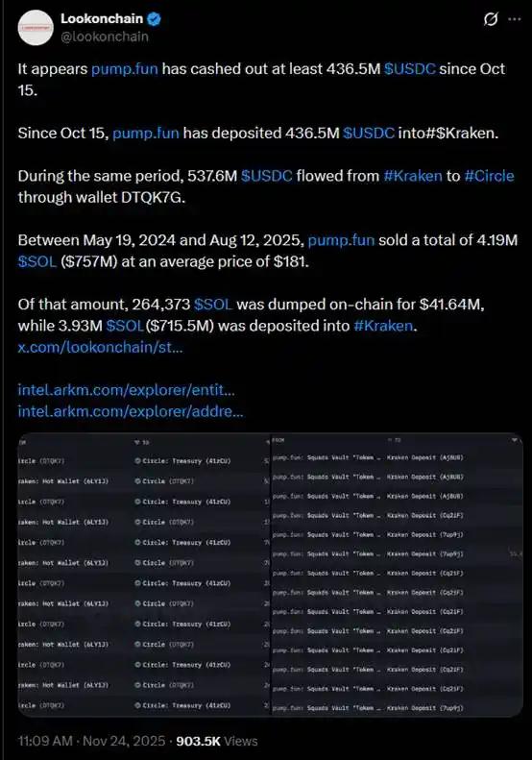The width and height of the screenshot is (532, 760).
Task: Click the 11:09 AM Nov 24, 2025 timestamp
Action: (x=91, y=741)
